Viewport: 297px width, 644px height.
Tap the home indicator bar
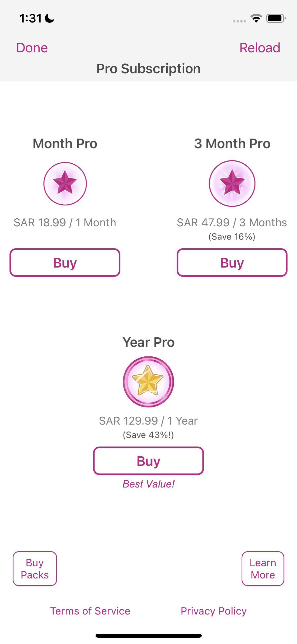point(148,636)
